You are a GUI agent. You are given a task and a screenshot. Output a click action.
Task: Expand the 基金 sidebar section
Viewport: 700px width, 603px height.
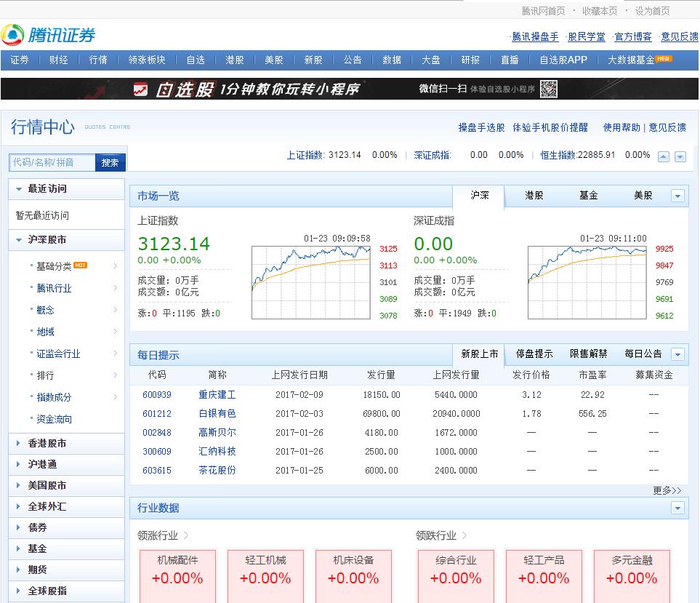pyautogui.click(x=66, y=548)
